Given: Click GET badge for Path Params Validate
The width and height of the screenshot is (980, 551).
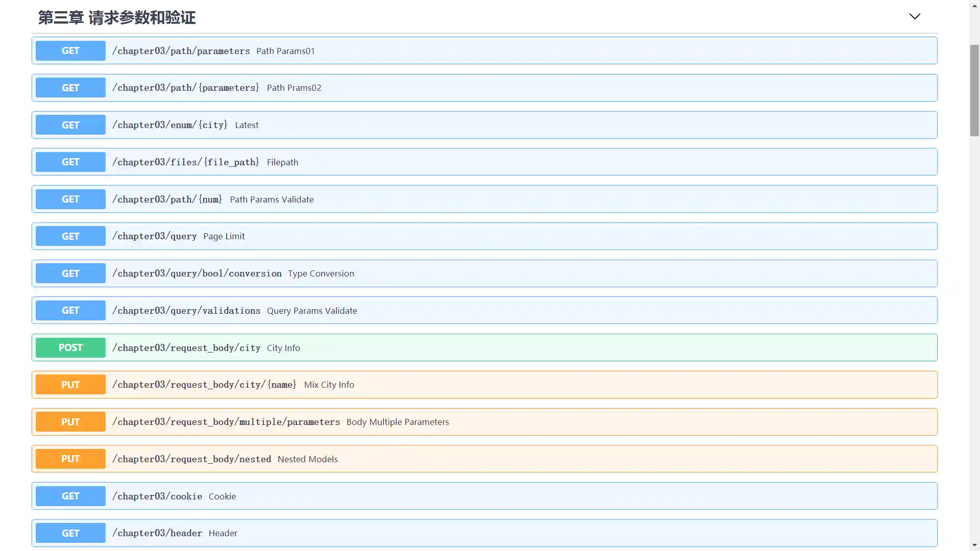Looking at the screenshot, I should pos(70,199).
